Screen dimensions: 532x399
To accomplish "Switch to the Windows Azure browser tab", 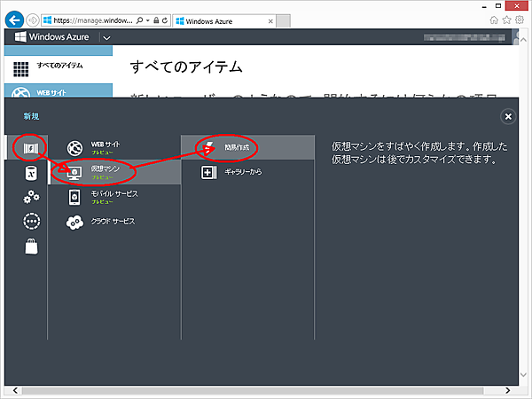I will 224,21.
